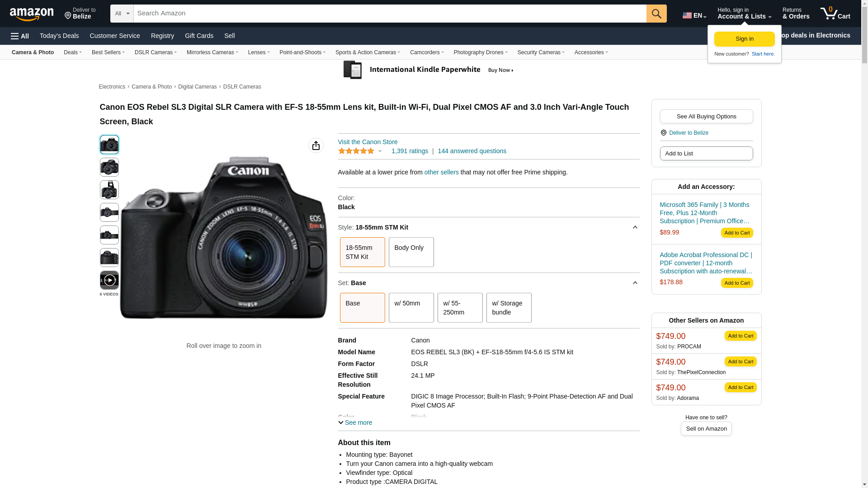Viewport: 868px width, 488px height.
Task: Open Today's Deals in navigation bar
Action: [x=59, y=36]
